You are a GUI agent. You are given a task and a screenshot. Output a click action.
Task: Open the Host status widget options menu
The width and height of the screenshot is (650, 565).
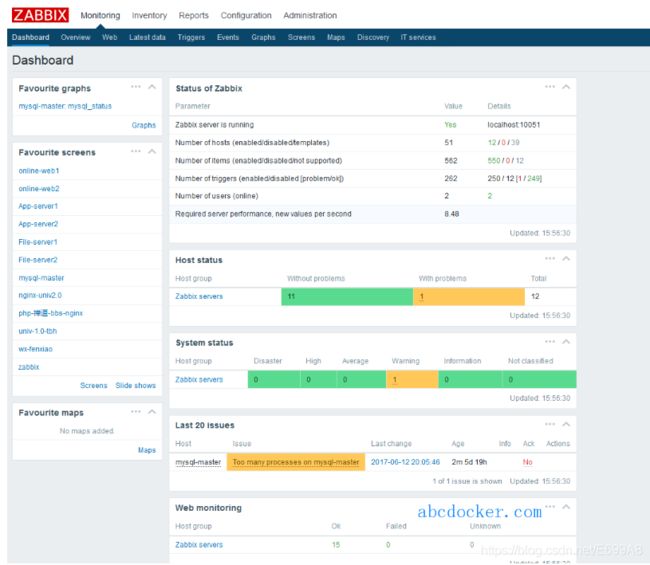(x=550, y=259)
